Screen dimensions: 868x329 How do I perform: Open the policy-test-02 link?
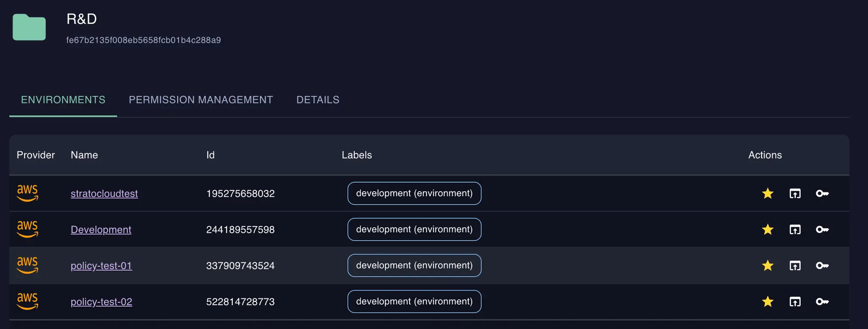click(101, 301)
